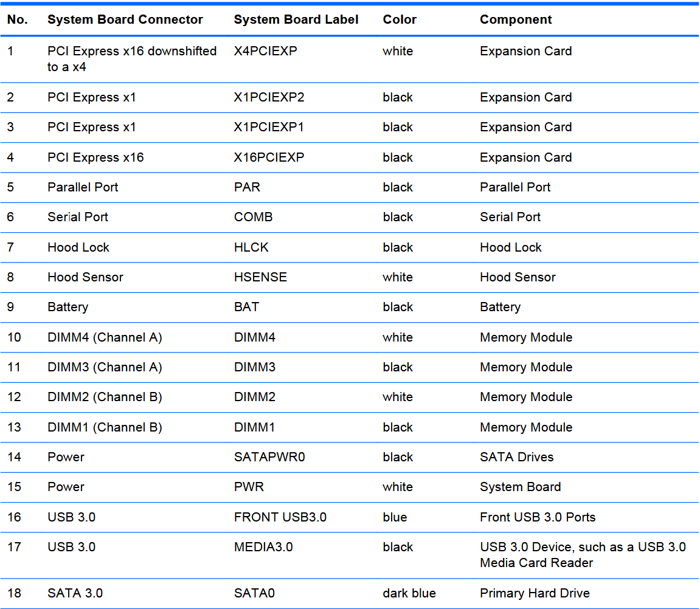Image resolution: width=700 pixels, height=609 pixels.
Task: Click the 'System Board Connector' column header
Action: (x=125, y=19)
